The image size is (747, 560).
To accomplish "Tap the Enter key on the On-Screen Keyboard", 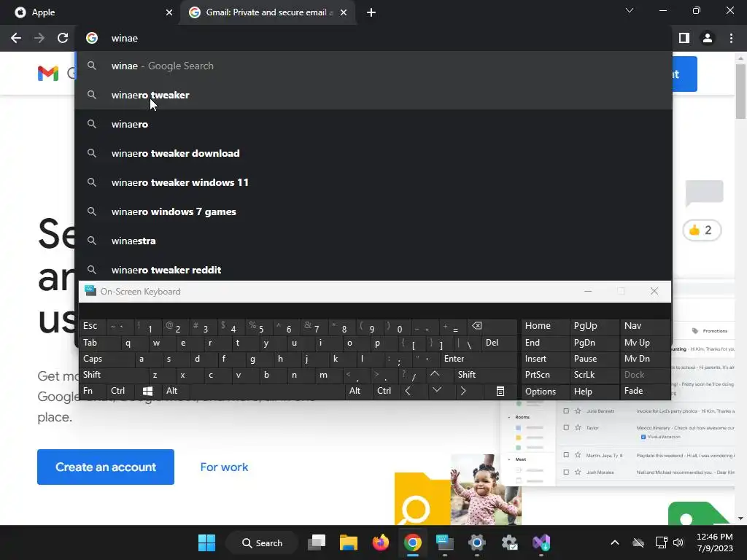I will pos(479,359).
